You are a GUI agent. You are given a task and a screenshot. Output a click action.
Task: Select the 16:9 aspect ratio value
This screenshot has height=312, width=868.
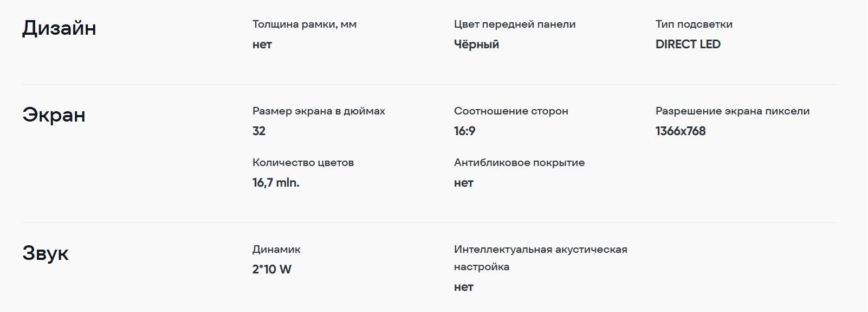[x=464, y=131]
